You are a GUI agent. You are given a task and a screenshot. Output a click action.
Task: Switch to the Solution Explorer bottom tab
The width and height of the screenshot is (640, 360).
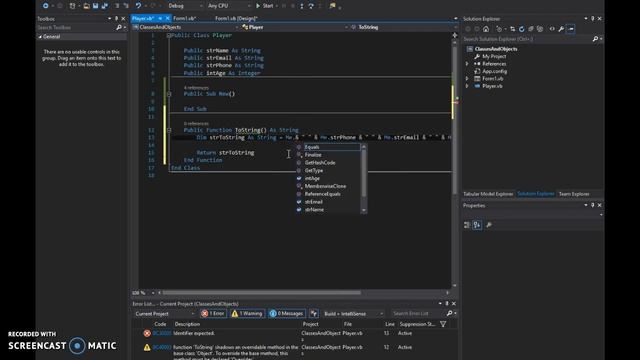(x=536, y=194)
